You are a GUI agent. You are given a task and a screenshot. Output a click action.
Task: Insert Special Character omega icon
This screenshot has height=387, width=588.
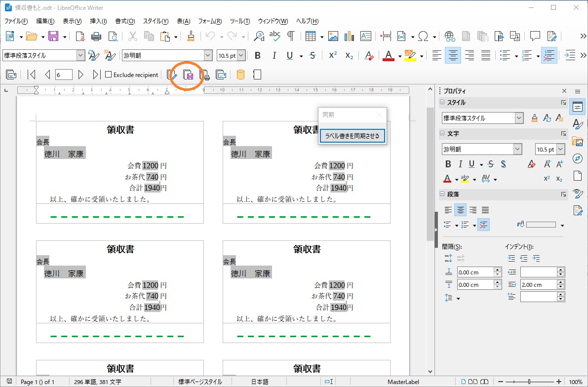pyautogui.click(x=423, y=37)
